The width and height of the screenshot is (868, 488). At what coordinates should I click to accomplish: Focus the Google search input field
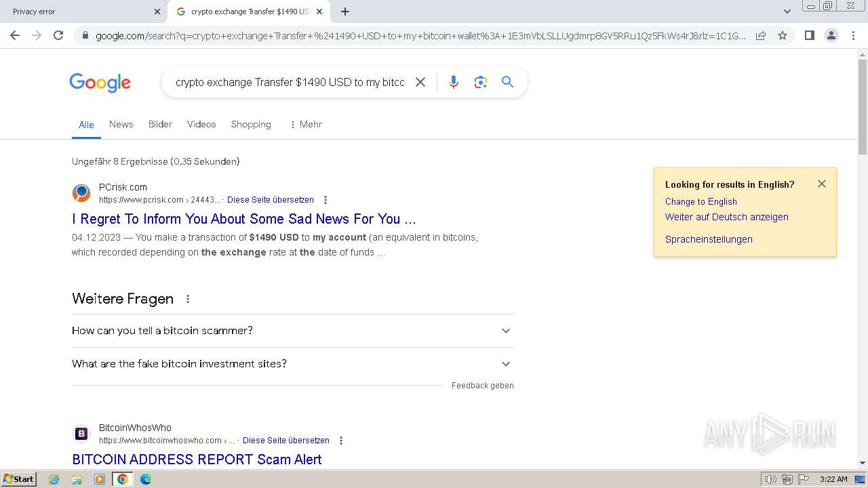tap(290, 82)
